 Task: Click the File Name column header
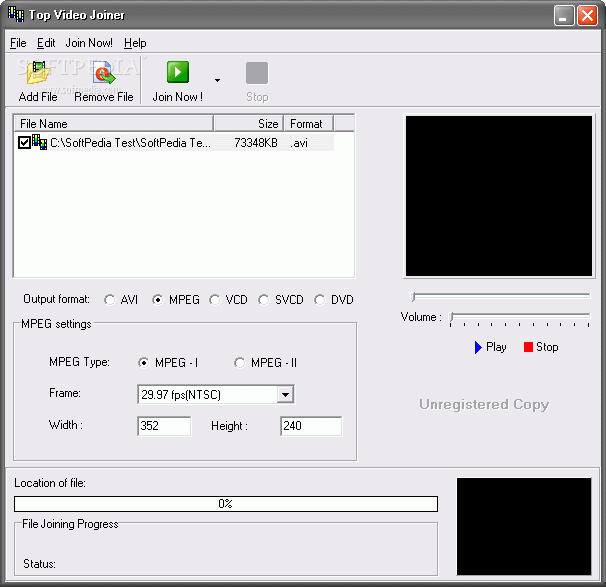(114, 124)
